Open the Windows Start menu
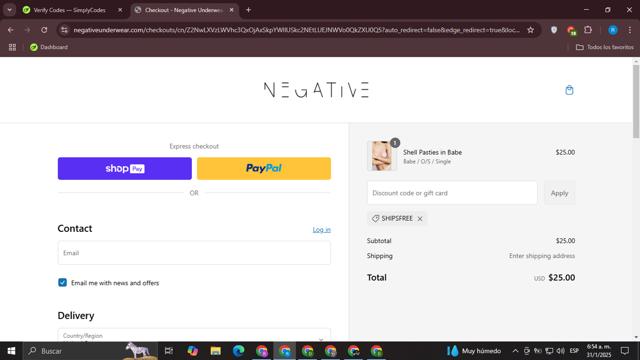The height and width of the screenshot is (360, 640). tap(11, 351)
